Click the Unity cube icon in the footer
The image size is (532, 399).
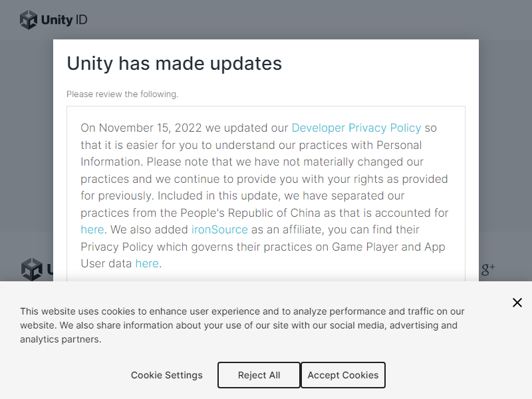point(31,269)
